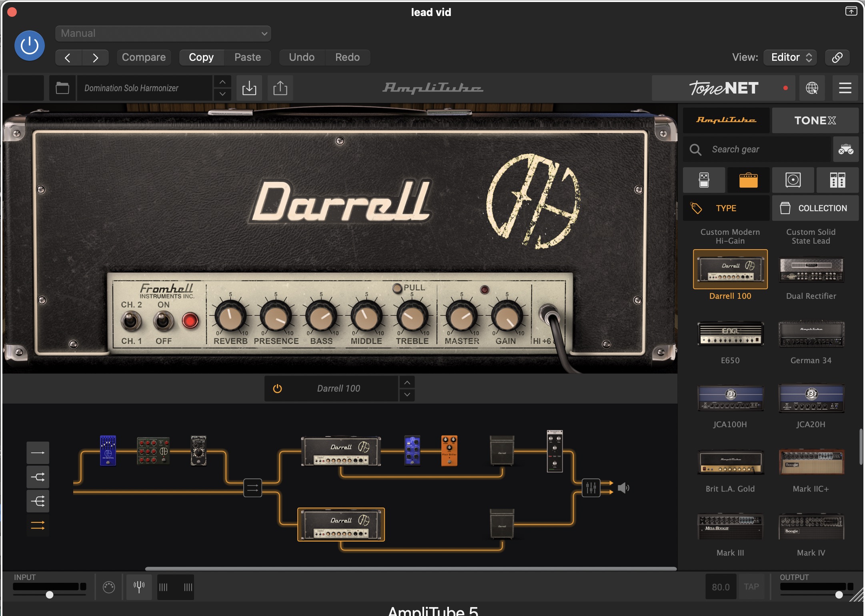Select the rack effects category icon
The width and height of the screenshot is (865, 616).
[837, 180]
